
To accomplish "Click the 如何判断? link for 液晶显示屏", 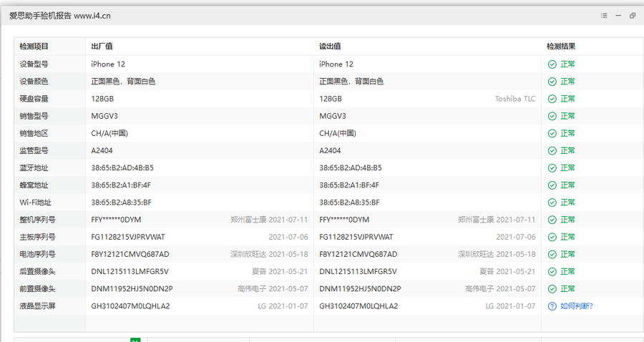I will 577,306.
